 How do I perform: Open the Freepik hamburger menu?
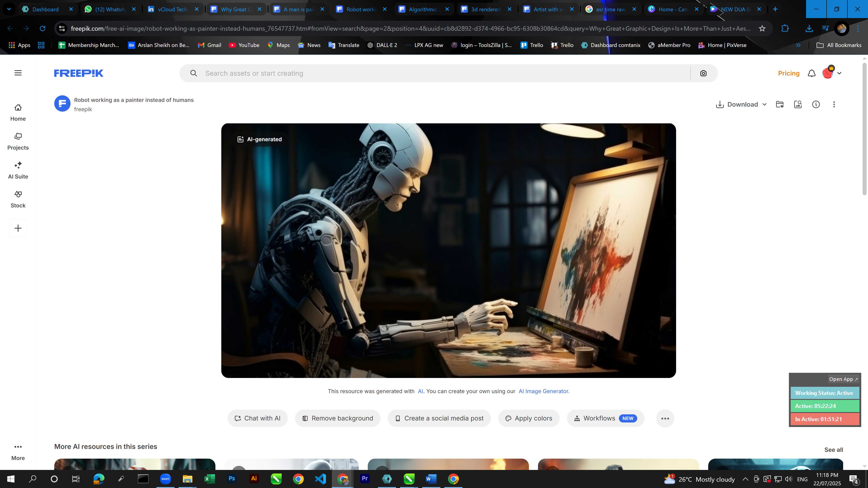tap(18, 73)
